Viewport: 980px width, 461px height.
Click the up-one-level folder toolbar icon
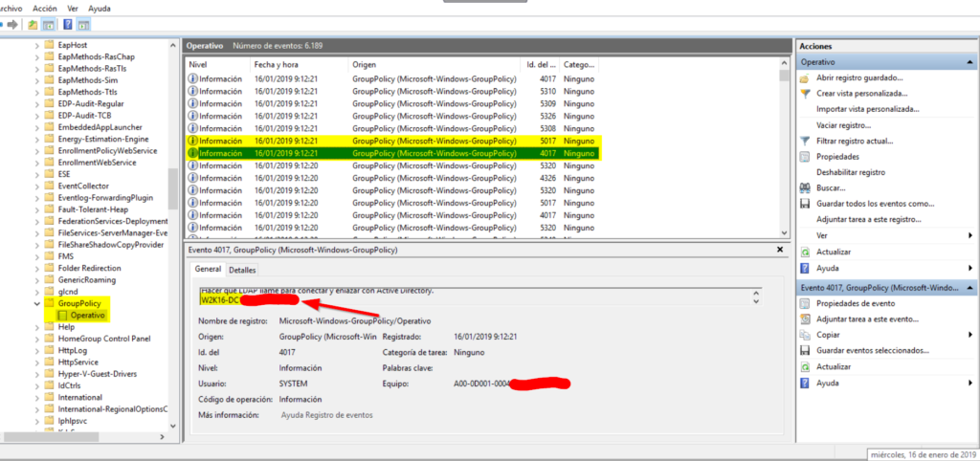tap(33, 24)
